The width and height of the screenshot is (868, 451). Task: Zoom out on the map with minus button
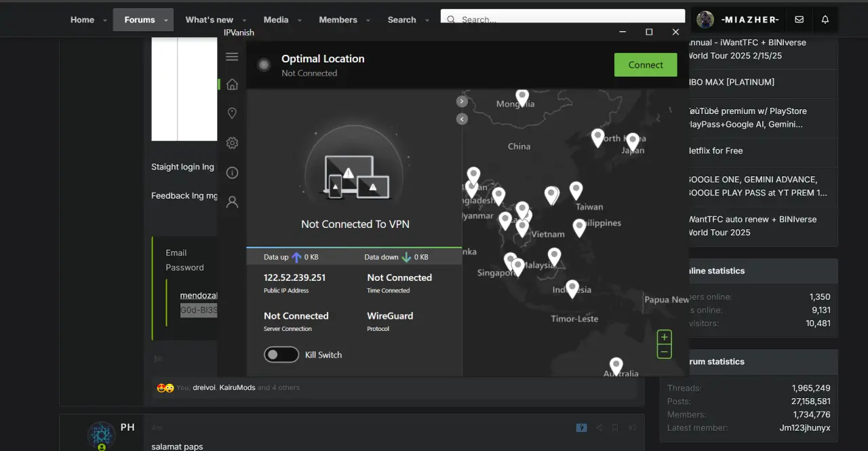tap(665, 351)
